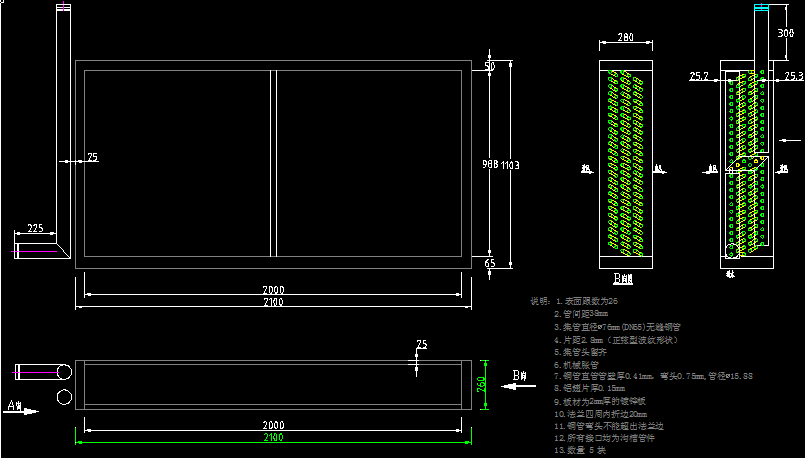
Task: Select the 25.2 dimension text
Action: click(699, 76)
